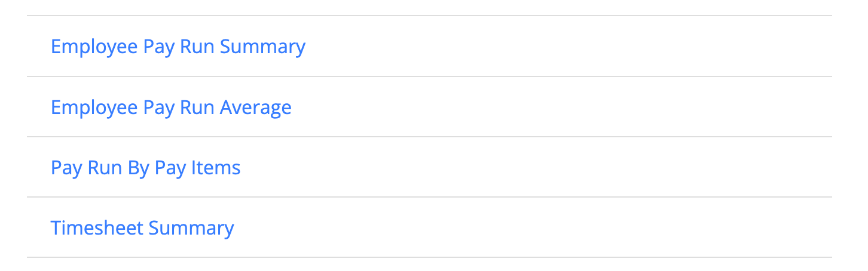868x271 pixels.
Task: Open the Employee Pay Run Summary report
Action: [x=178, y=47]
